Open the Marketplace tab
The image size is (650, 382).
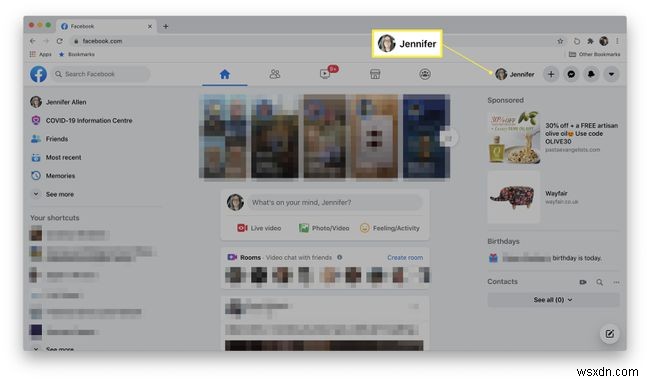click(375, 74)
